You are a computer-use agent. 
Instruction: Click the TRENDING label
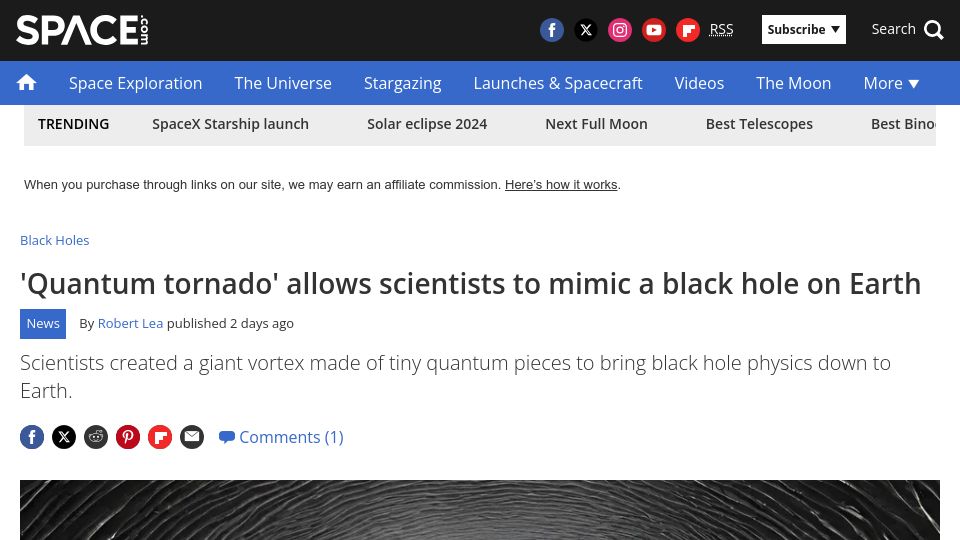[73, 124]
